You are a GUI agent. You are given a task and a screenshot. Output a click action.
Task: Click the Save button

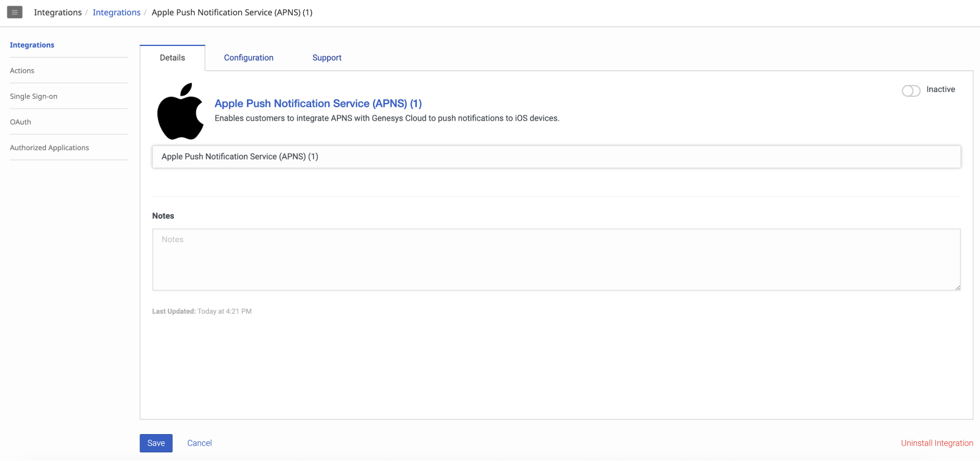coord(156,443)
